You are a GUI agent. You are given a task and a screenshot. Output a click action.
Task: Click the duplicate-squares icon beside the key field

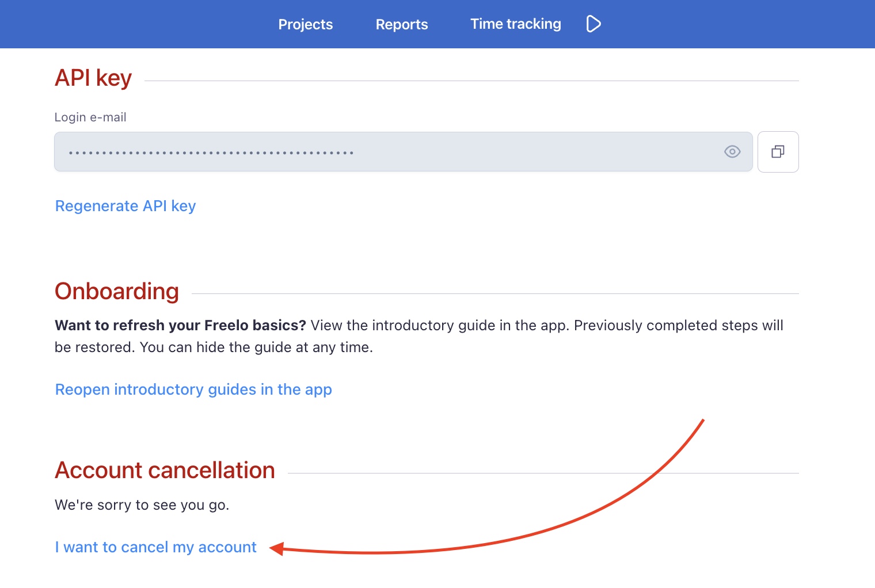pos(778,151)
